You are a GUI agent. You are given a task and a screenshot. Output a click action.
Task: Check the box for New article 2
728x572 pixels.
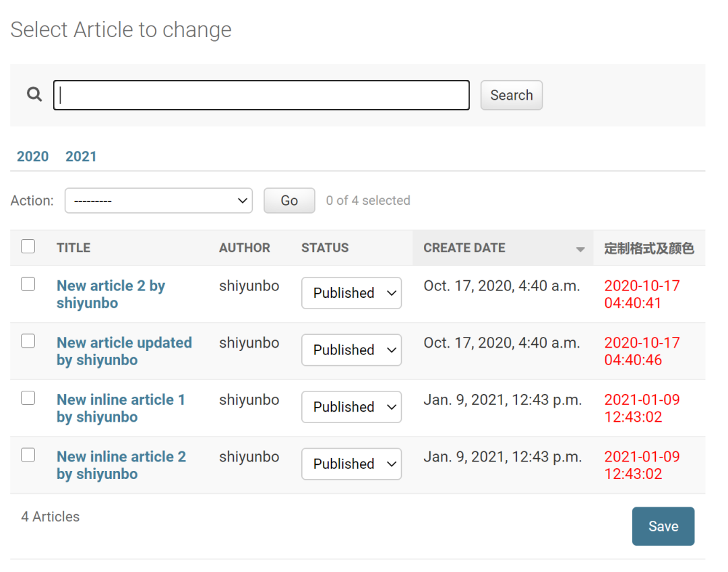28,284
